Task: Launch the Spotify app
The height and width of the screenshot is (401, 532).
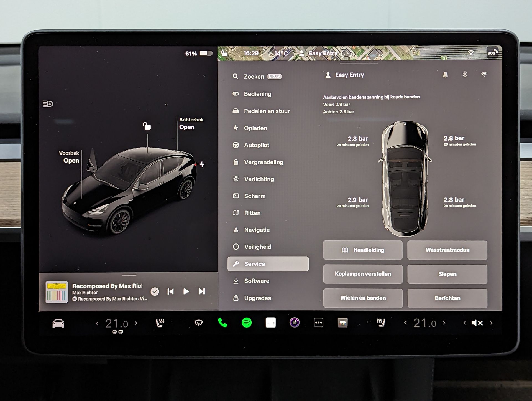Action: click(247, 323)
